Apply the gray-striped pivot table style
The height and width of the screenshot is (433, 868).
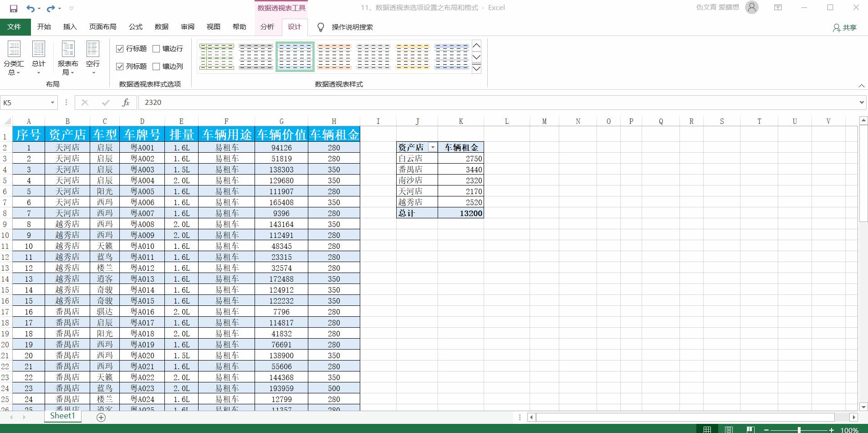(256, 57)
